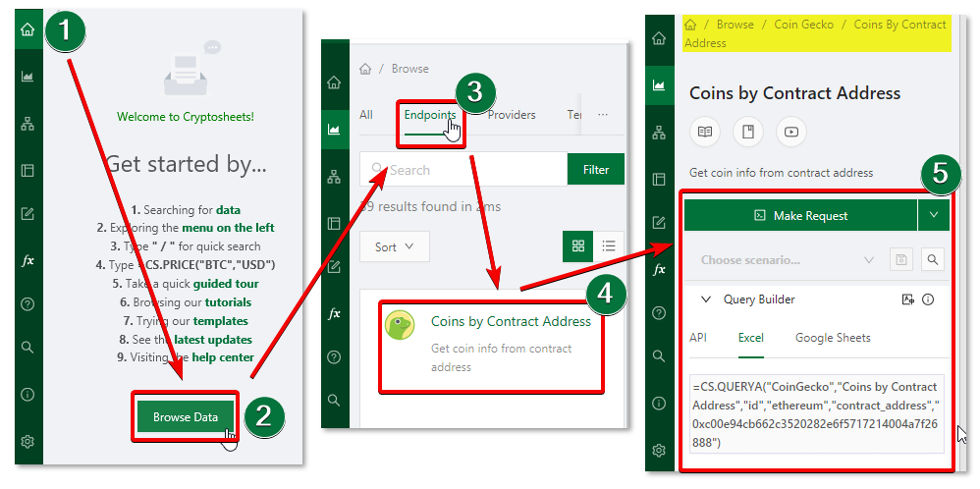Open search magnifier icon in Welcome panel sidebar
This screenshot has width=980, height=489.
tap(27, 348)
